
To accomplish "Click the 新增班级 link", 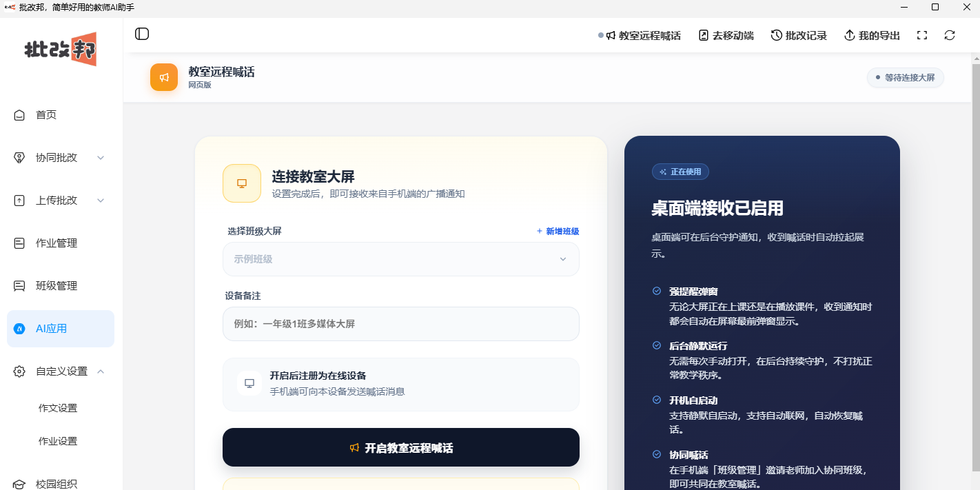I will coord(558,232).
